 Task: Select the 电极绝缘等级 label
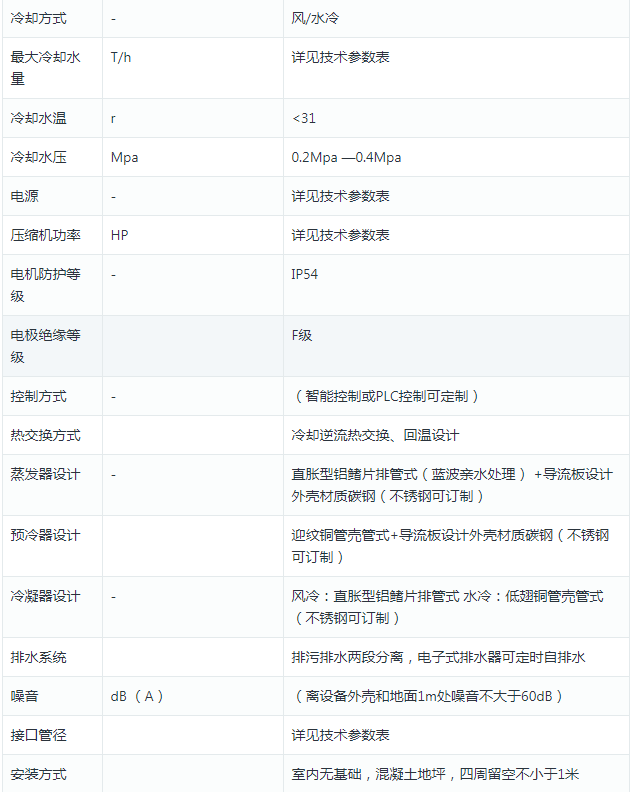45,346
